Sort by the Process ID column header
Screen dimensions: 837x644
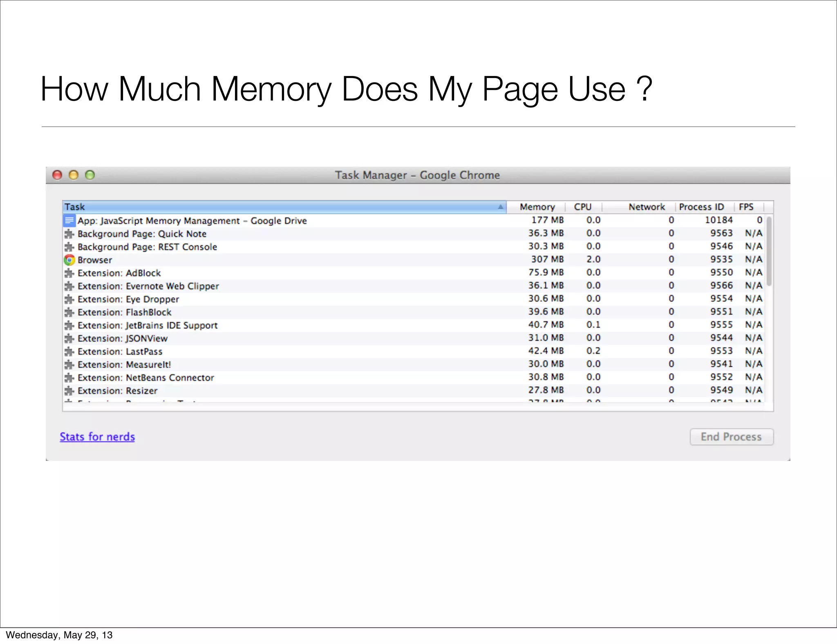coord(705,207)
